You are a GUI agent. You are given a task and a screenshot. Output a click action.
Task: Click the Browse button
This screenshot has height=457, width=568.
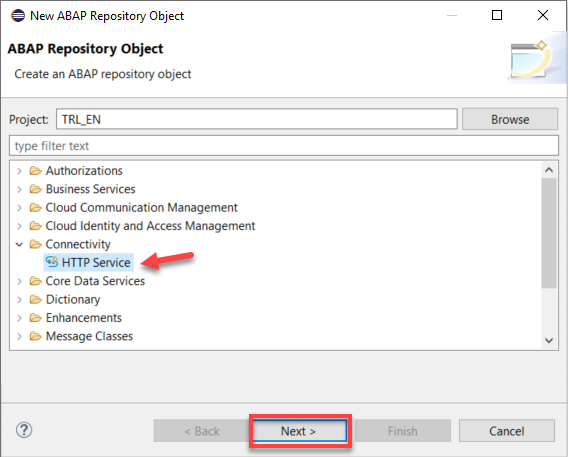pos(510,119)
